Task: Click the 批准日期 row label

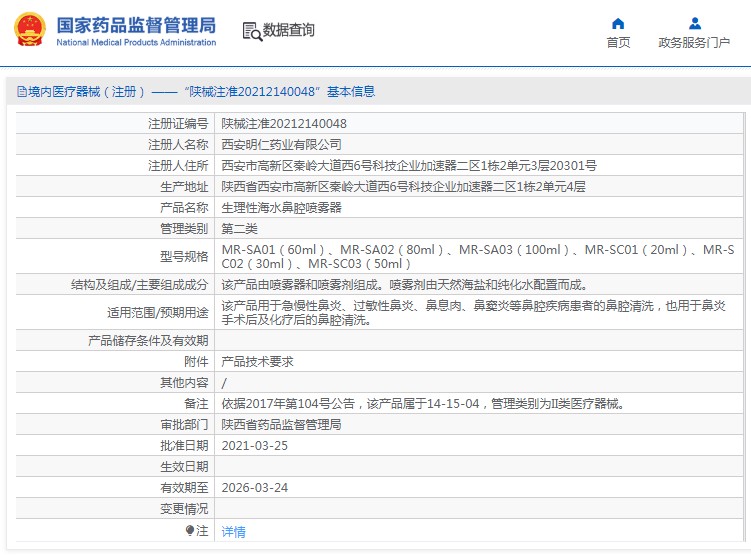Action: (x=184, y=446)
